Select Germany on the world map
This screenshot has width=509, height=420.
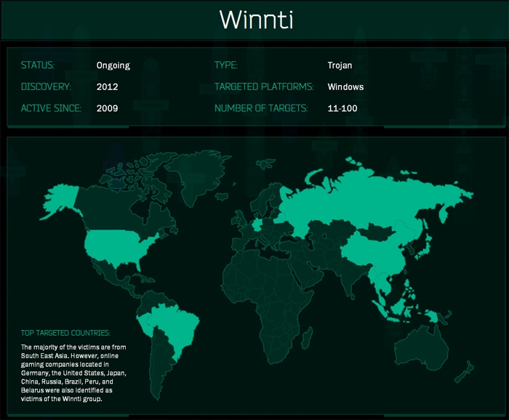(x=257, y=225)
